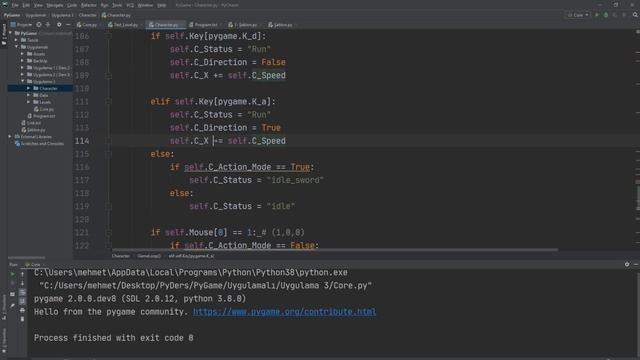Image resolution: width=640 pixels, height=360 pixels.
Task: Expand External Libraries node
Action: (x=10, y=137)
